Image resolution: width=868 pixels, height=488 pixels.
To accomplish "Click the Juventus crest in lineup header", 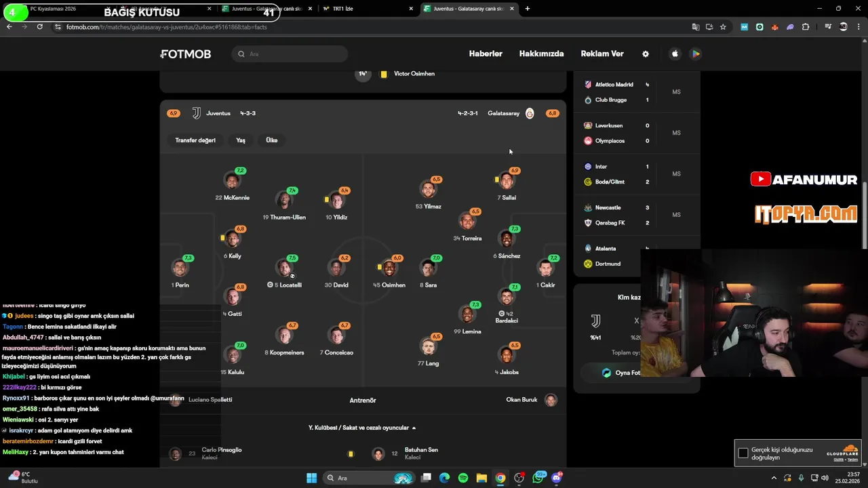I will (x=196, y=113).
